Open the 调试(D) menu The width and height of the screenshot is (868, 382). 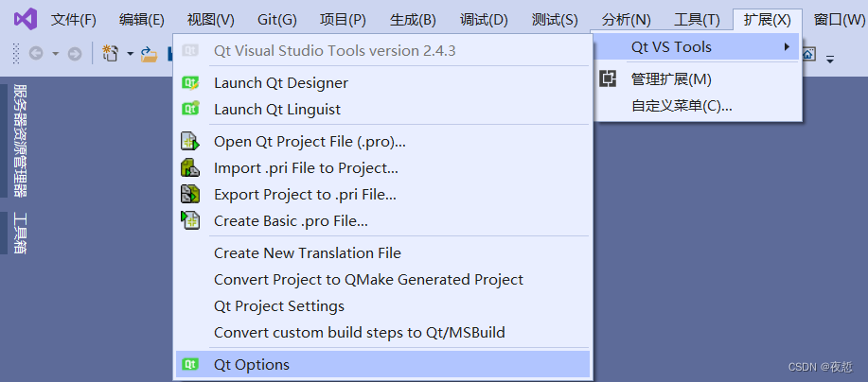click(x=483, y=19)
